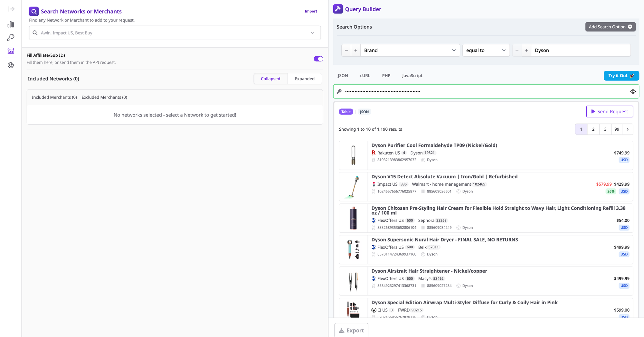
Task: Open the help lifebuoy sidebar icon
Action: coord(11,65)
